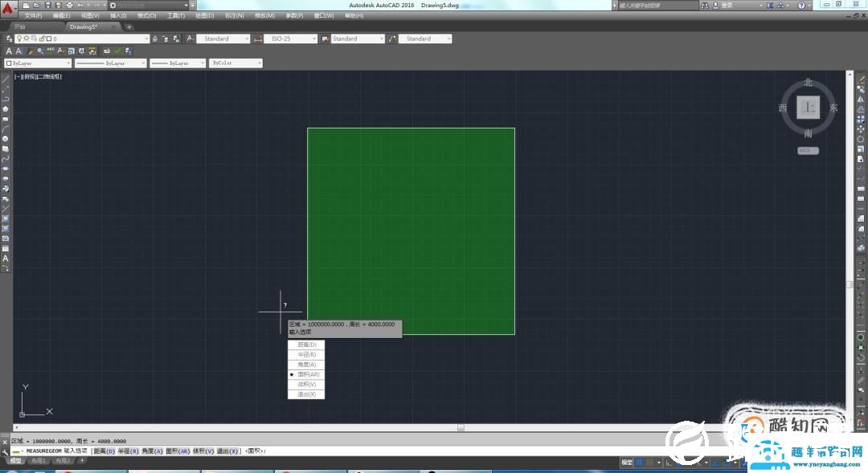This screenshot has width=868, height=473.
Task: Click the Layer Properties manager icon
Action: (9, 39)
